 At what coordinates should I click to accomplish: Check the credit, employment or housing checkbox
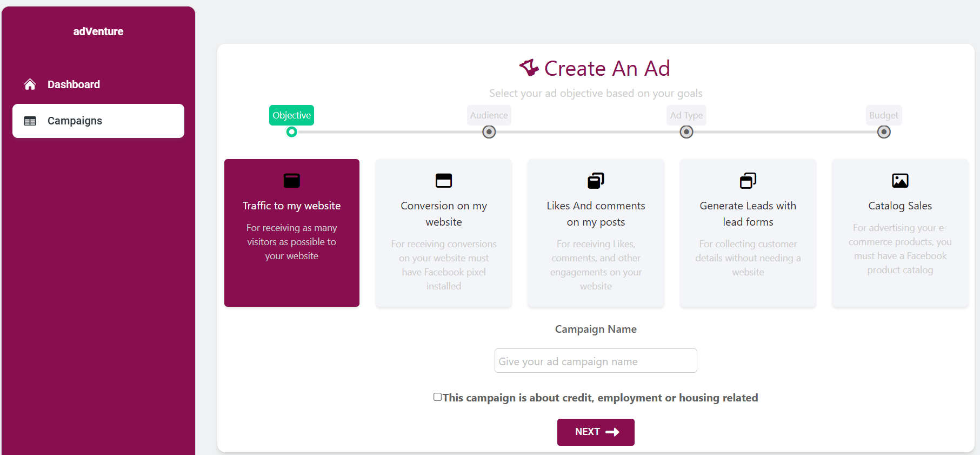[x=438, y=397]
